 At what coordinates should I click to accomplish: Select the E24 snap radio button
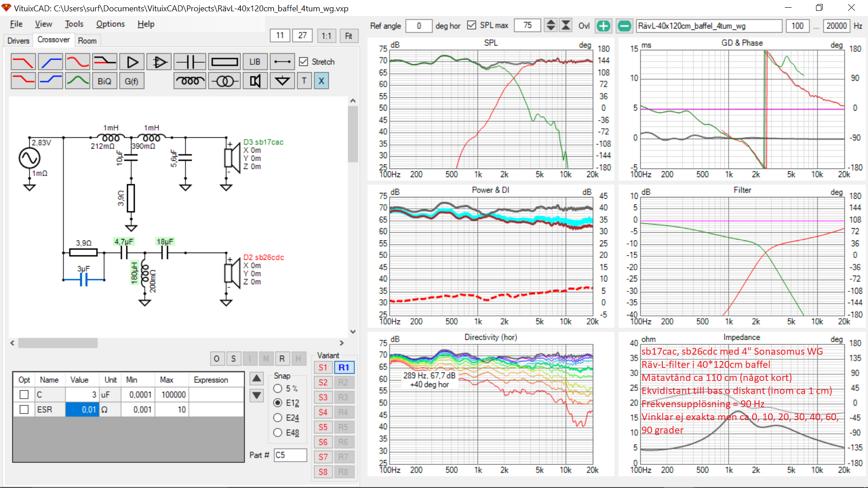[278, 418]
